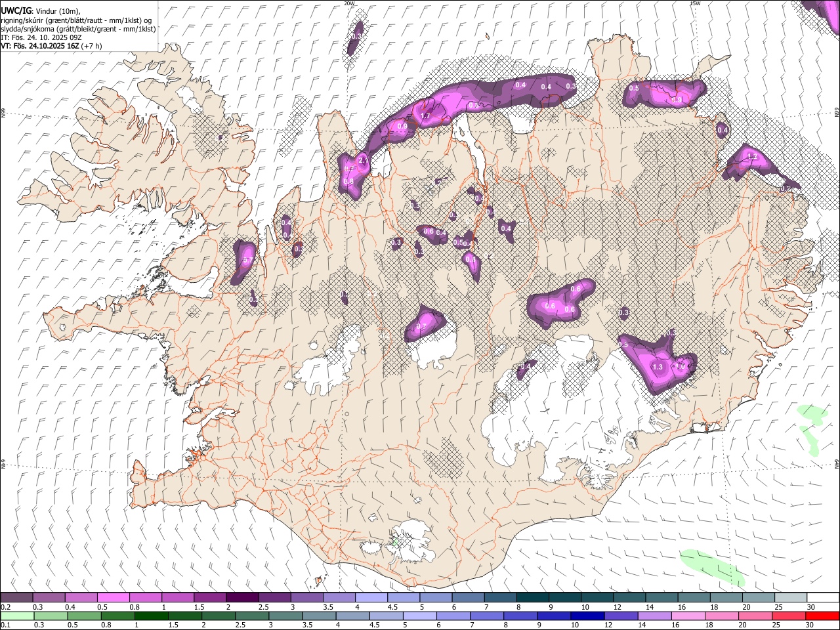Viewport: 840px width, 630px height.
Task: Pick the darkest purple 2 swatch in the upper scale
Action: (x=242, y=598)
